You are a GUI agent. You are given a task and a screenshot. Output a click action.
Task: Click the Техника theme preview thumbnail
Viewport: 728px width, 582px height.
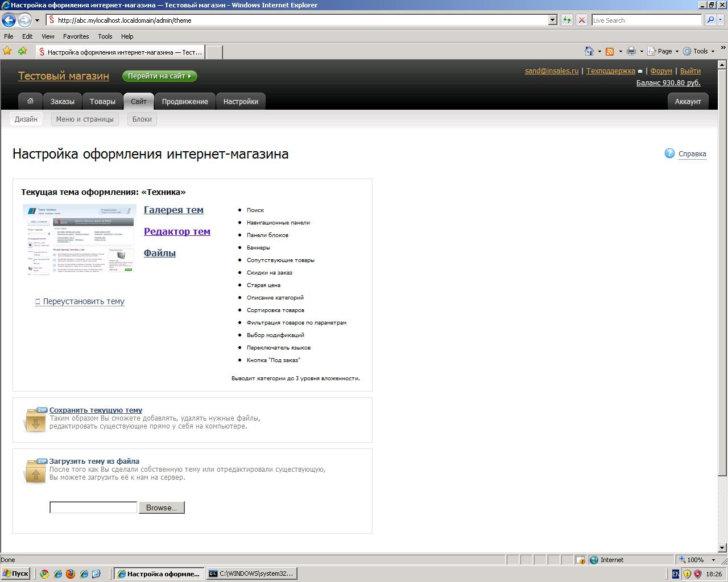(80, 240)
